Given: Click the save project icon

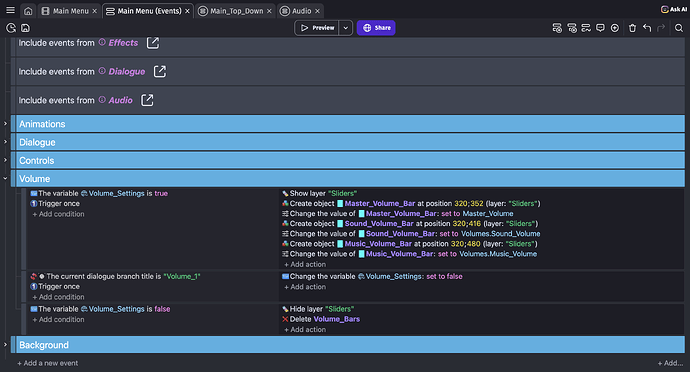Looking at the screenshot, I should 26,28.
